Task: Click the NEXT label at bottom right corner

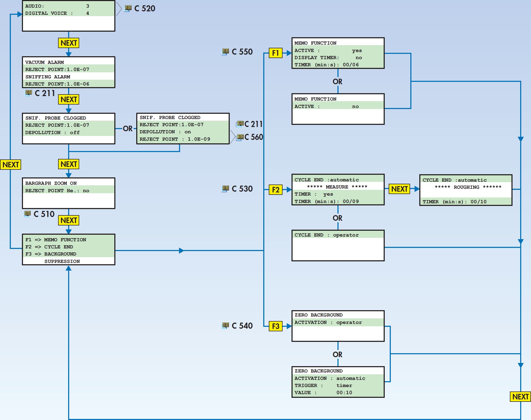Action: tap(520, 397)
